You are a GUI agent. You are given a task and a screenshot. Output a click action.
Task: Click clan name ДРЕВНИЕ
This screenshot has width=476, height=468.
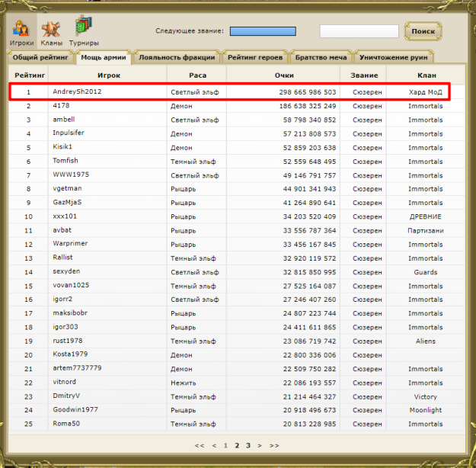(425, 216)
